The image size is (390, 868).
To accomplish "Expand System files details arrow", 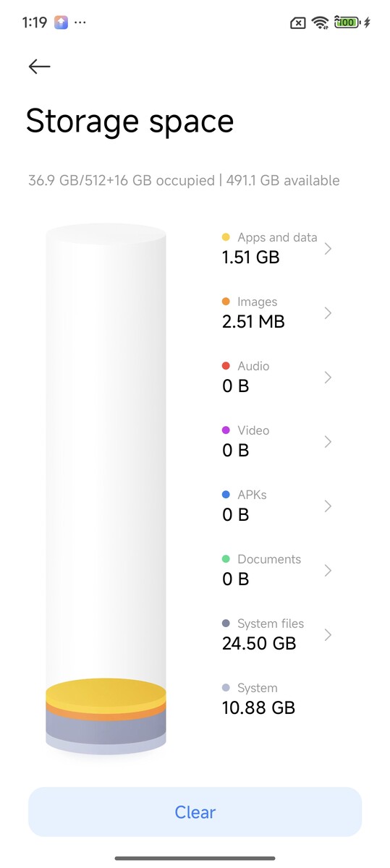I will click(x=328, y=635).
